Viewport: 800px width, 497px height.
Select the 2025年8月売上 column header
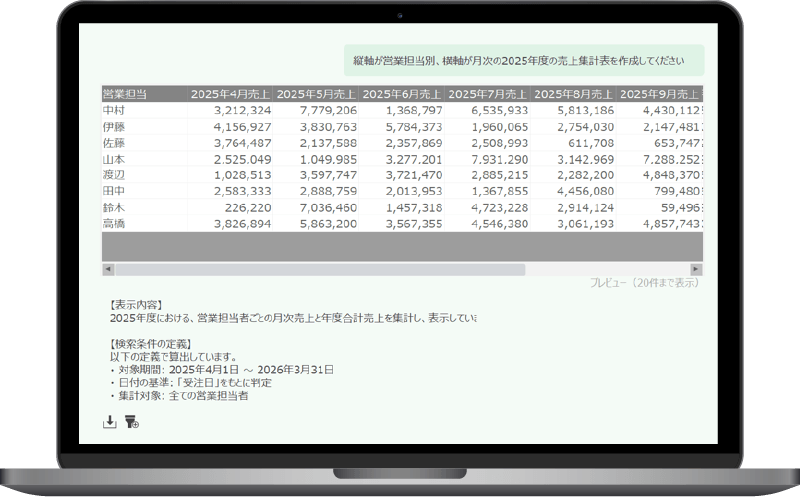click(x=573, y=94)
